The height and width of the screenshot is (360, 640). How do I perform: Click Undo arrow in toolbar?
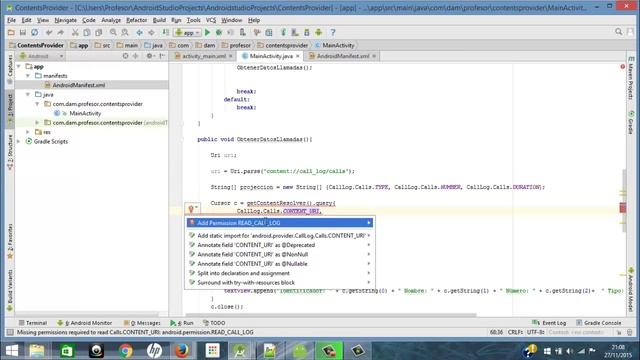(49, 32)
